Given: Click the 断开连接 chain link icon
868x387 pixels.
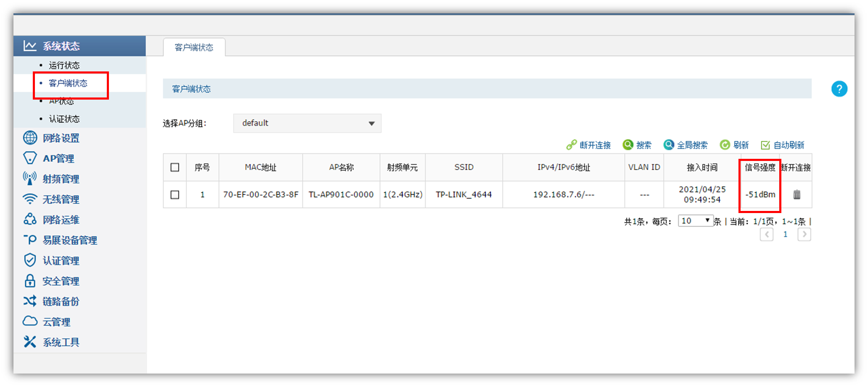Looking at the screenshot, I should coord(572,145).
